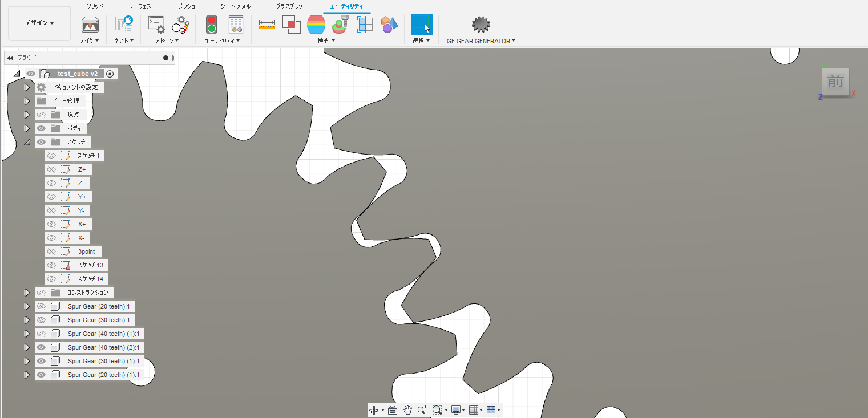This screenshot has width=868, height=418.
Task: Select the Orbit tool in the navigation bar
Action: (x=374, y=409)
